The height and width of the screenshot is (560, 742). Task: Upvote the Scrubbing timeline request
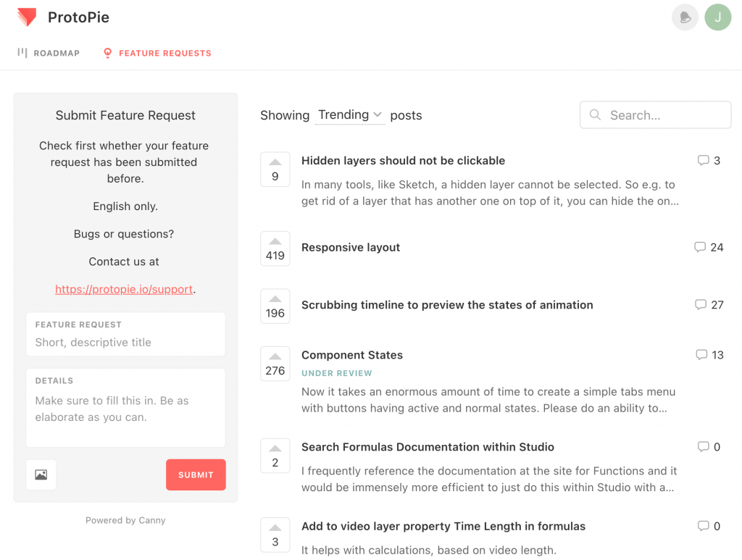click(x=275, y=306)
